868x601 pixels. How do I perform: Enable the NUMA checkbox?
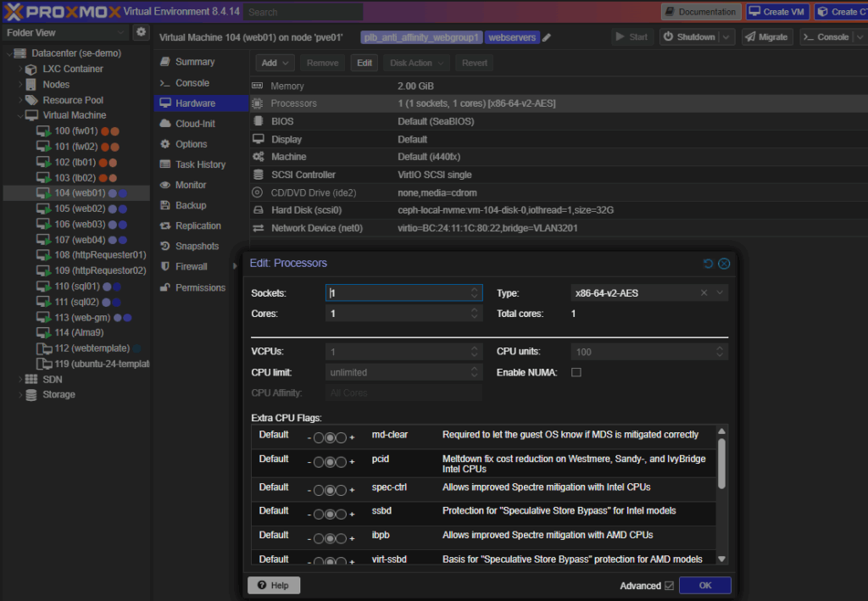click(576, 371)
